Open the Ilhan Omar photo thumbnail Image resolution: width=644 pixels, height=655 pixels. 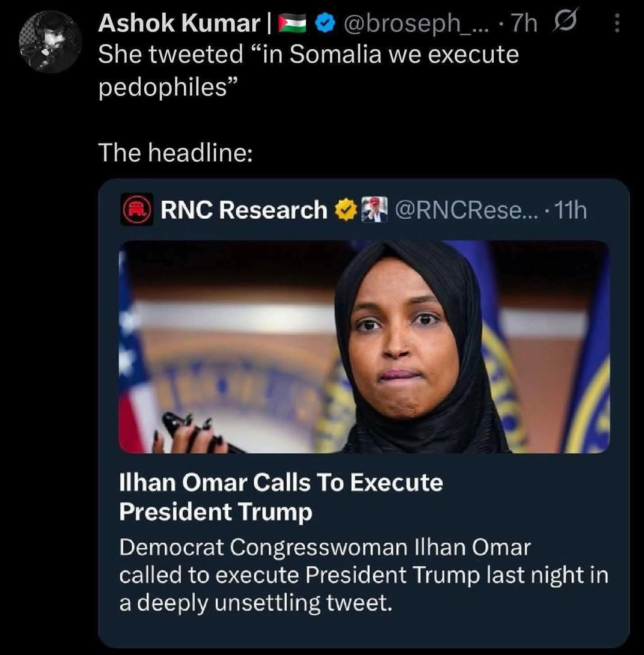[x=364, y=347]
